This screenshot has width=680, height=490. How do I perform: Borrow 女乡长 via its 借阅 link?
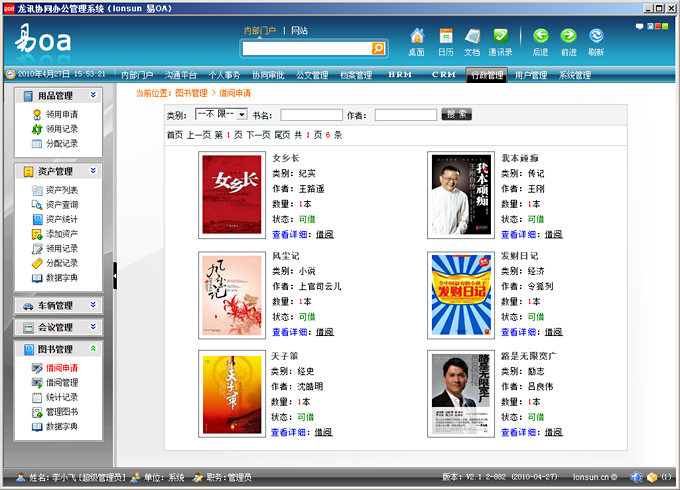point(325,235)
